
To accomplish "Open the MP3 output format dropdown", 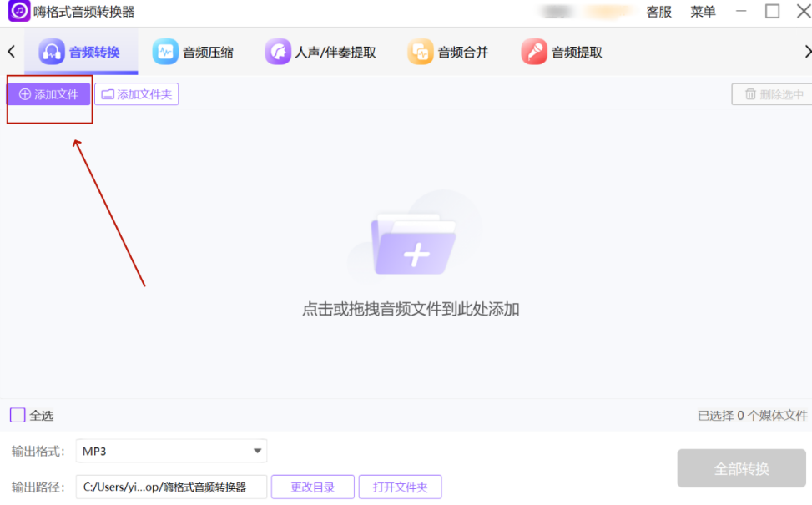I will point(171,451).
